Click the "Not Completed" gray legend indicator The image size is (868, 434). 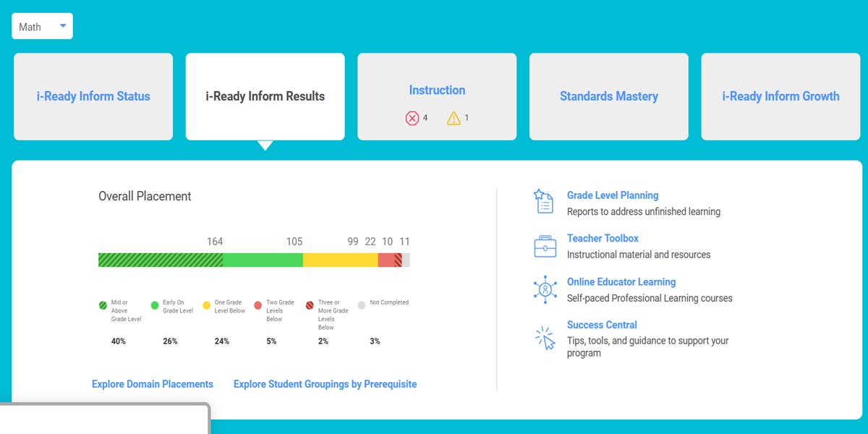(x=361, y=304)
